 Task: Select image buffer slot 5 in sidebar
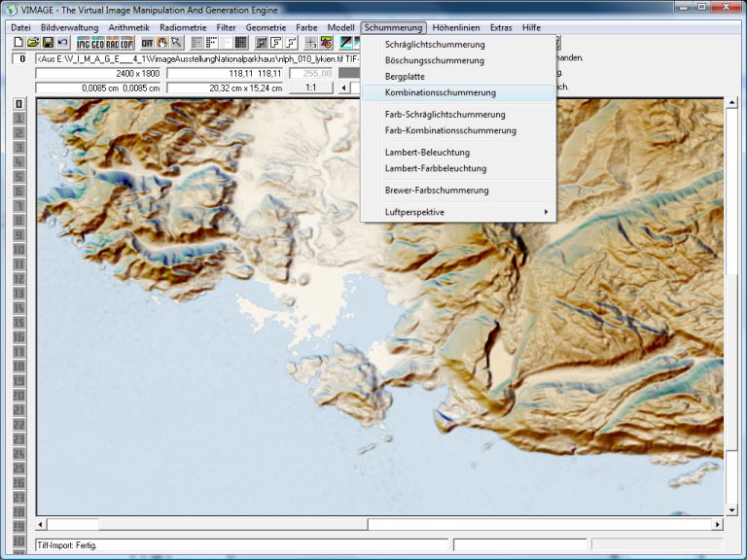(18, 177)
